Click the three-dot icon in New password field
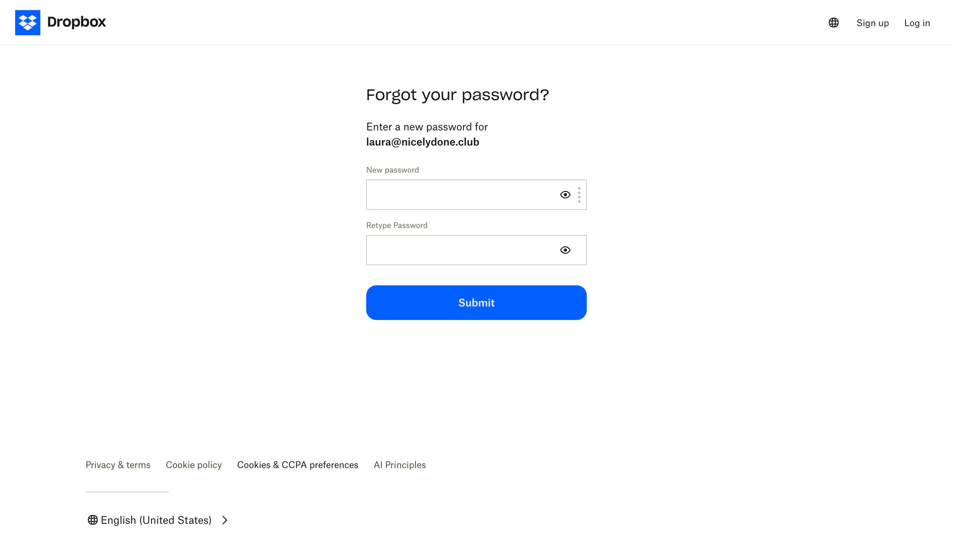This screenshot has width=953, height=560. click(579, 195)
